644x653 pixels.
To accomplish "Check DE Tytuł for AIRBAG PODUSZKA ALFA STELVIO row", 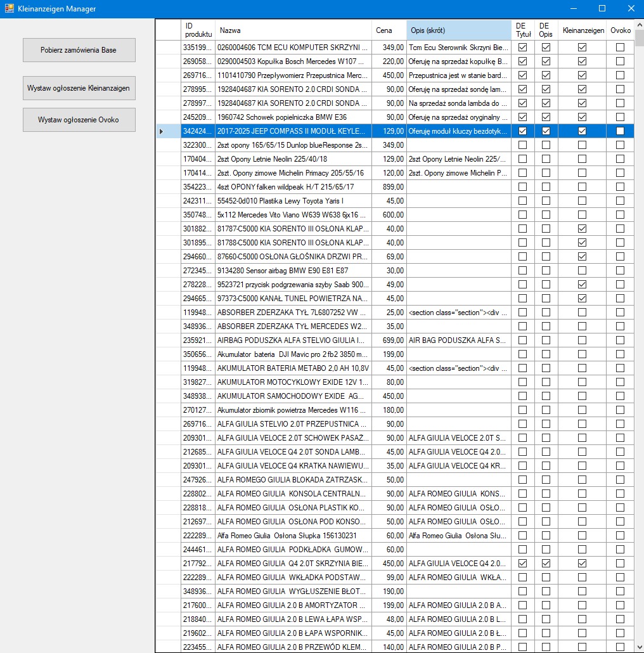I will tap(522, 340).
